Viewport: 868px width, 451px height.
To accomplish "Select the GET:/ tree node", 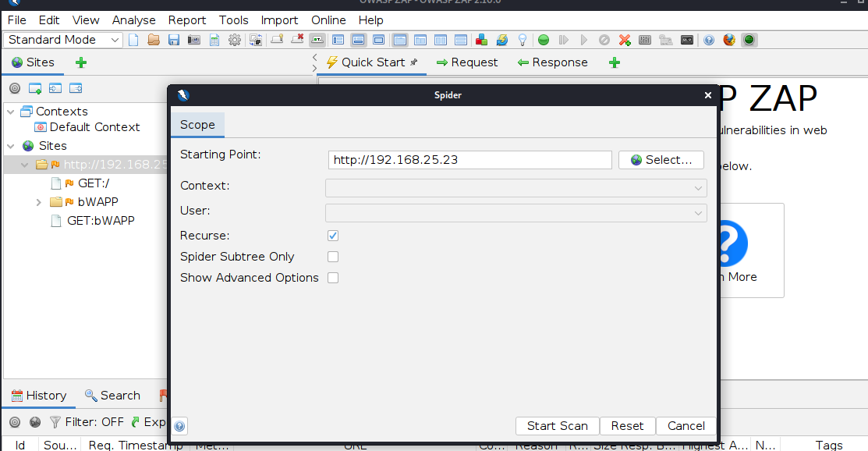I will pos(80,183).
